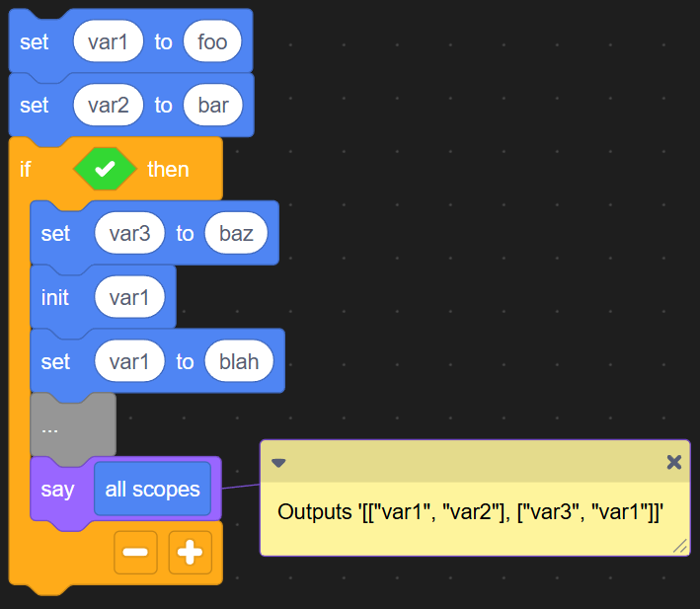The height and width of the screenshot is (609, 700).
Task: Click var1 name in first set block
Action: click(x=109, y=41)
